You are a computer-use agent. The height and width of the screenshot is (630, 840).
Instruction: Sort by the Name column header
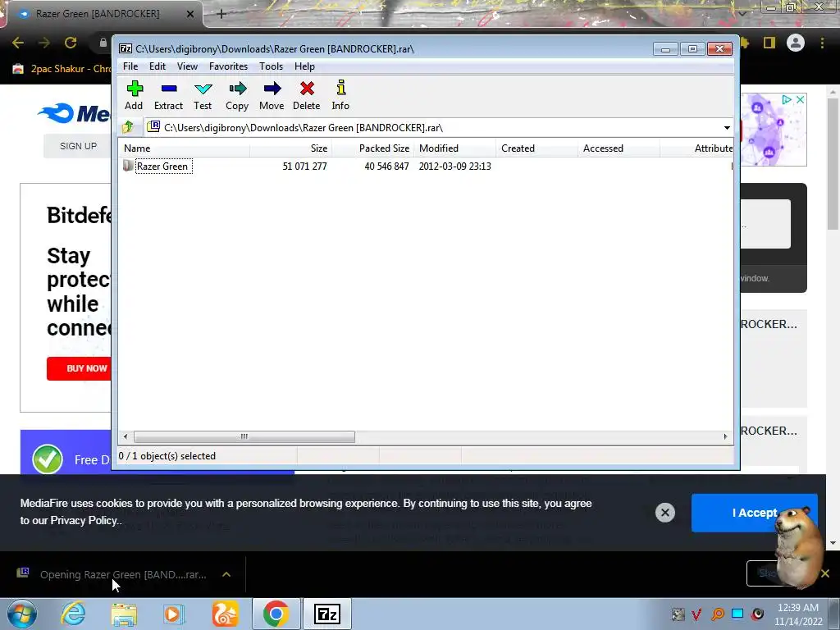tap(184, 148)
